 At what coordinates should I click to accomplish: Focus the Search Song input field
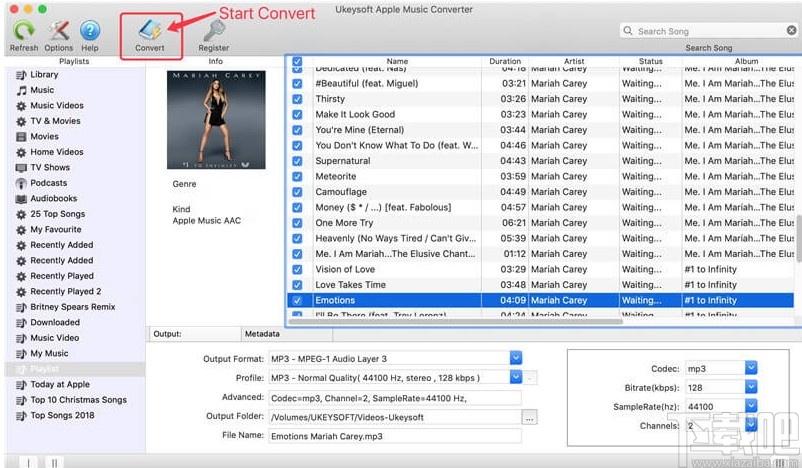coord(709,31)
